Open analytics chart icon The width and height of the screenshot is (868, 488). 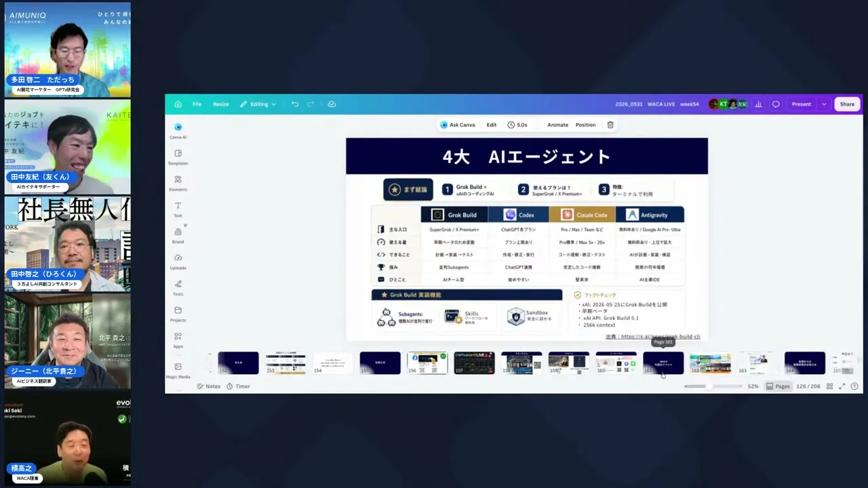pyautogui.click(x=758, y=104)
